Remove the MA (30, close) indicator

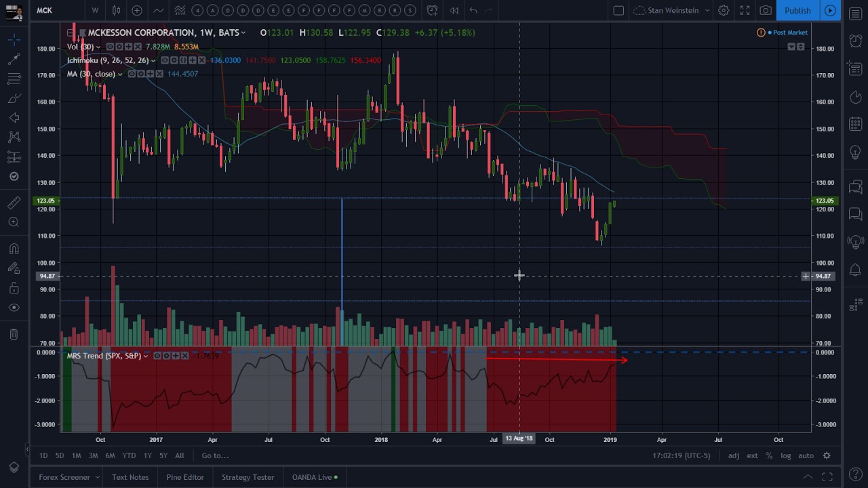(159, 74)
